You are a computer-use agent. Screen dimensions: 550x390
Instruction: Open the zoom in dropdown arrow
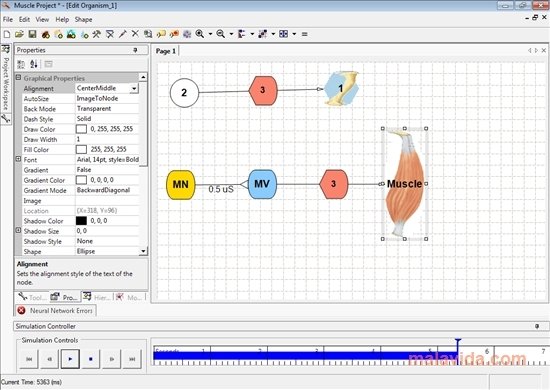[210, 34]
